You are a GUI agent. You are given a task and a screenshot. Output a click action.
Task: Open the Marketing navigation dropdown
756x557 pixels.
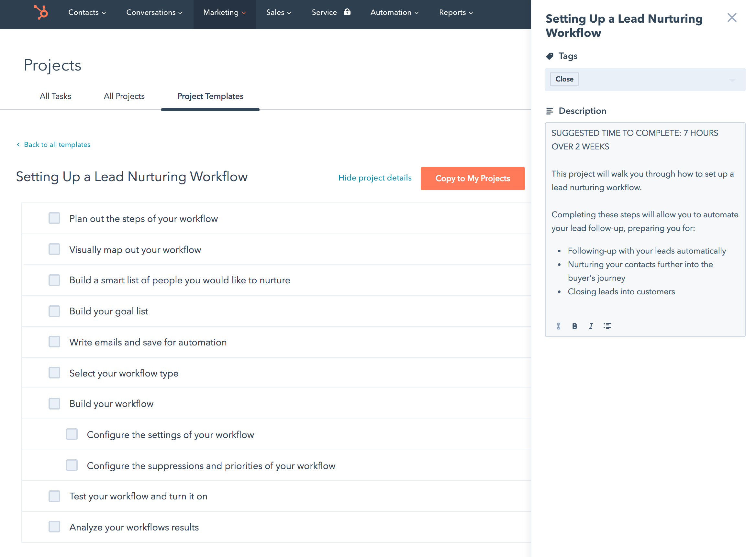(x=224, y=12)
